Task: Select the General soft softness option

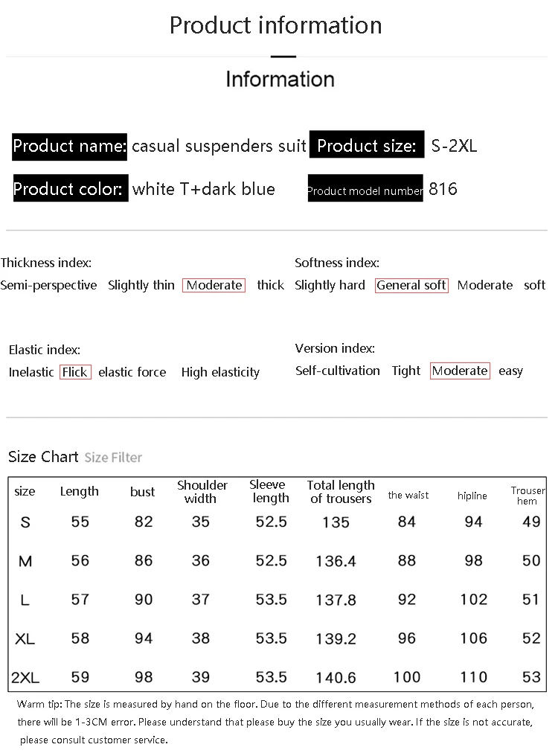Action: click(x=411, y=286)
